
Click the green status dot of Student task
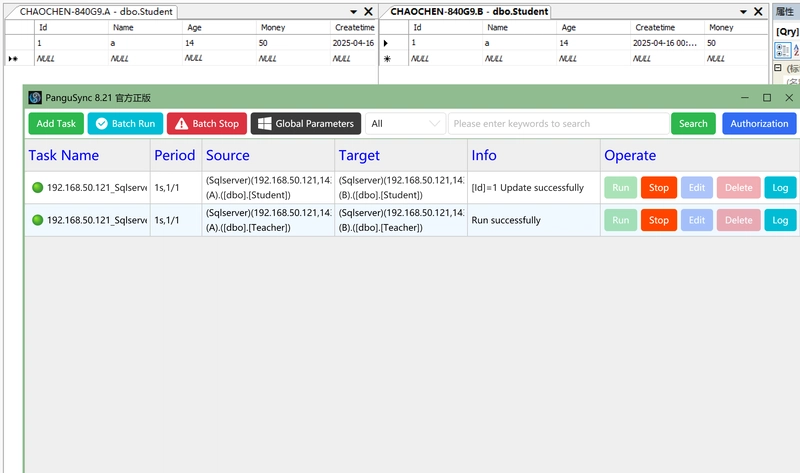coord(37,187)
